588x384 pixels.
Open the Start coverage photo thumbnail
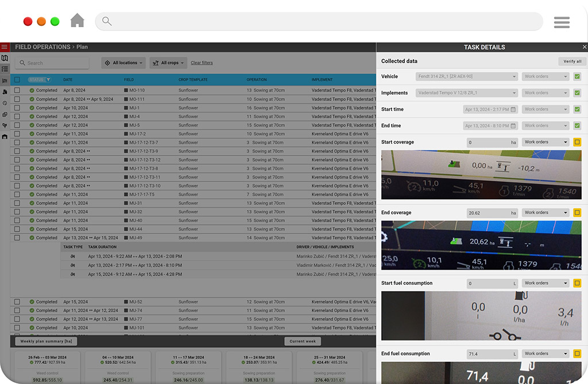tap(482, 174)
